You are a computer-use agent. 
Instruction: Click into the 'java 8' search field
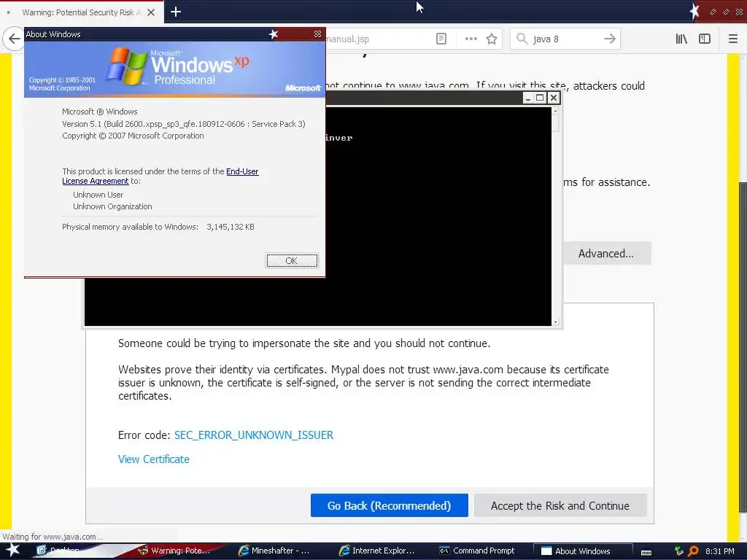565,39
